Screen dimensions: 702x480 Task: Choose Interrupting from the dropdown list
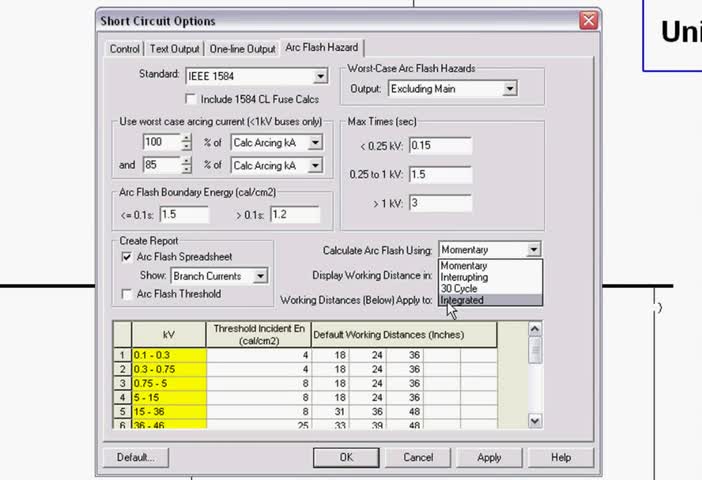(490, 277)
